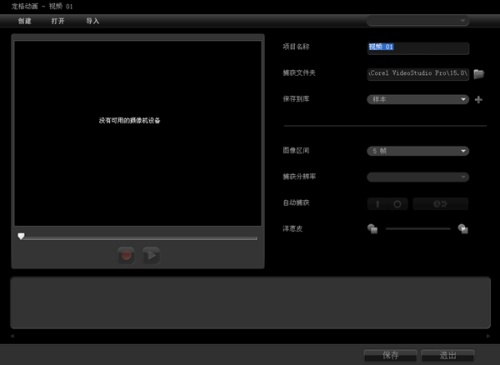Open the 创建 menu
Viewport: 500px width, 365px height.
(x=24, y=21)
